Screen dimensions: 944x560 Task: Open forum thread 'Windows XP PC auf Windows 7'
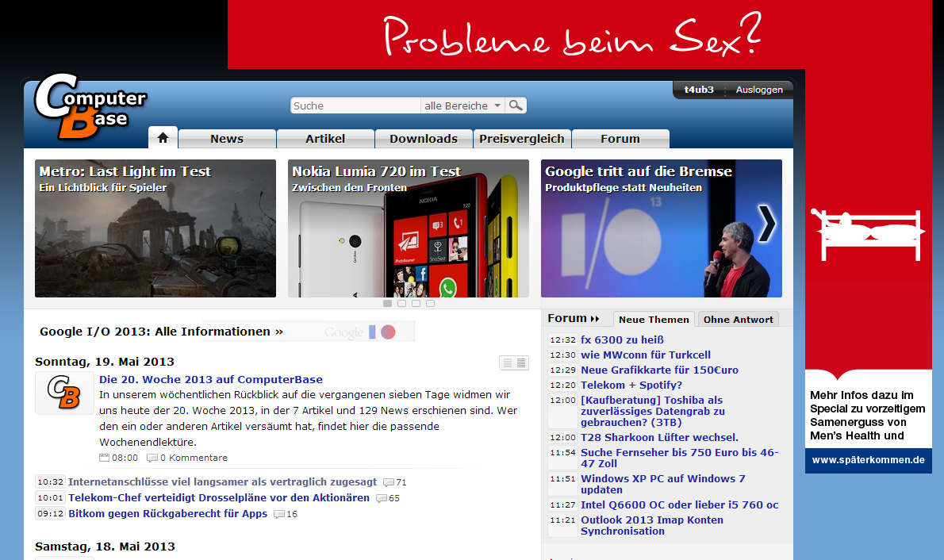point(663,484)
